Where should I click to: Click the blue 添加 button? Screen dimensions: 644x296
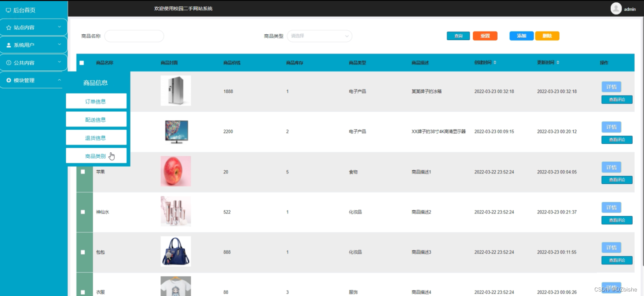(x=522, y=36)
